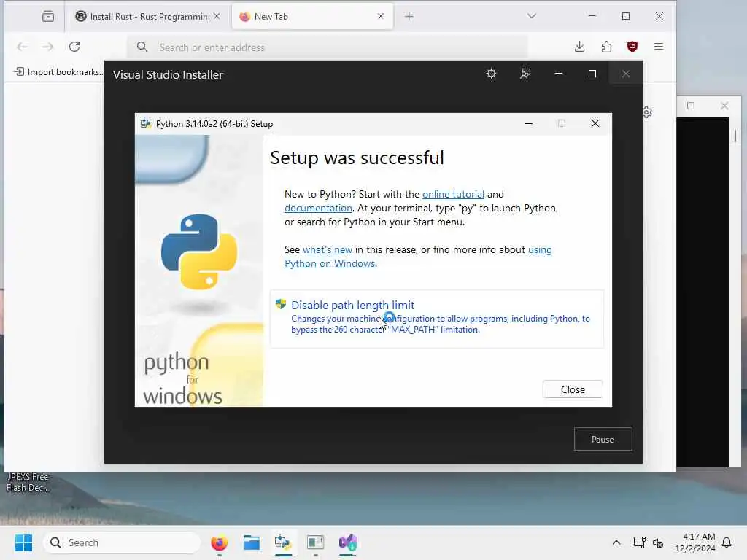
Task: Open the using Python on Windows link
Action: 330,263
